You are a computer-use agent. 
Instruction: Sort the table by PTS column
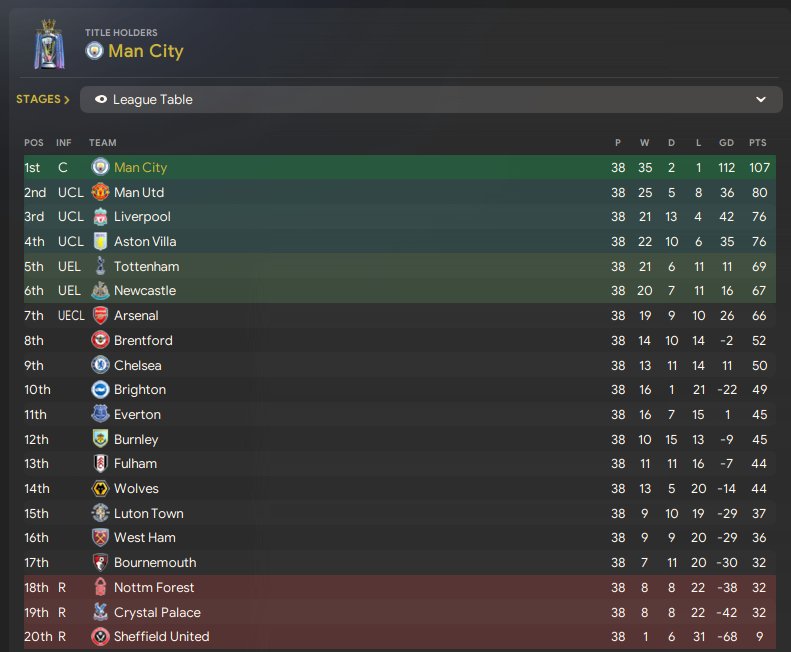(x=757, y=143)
